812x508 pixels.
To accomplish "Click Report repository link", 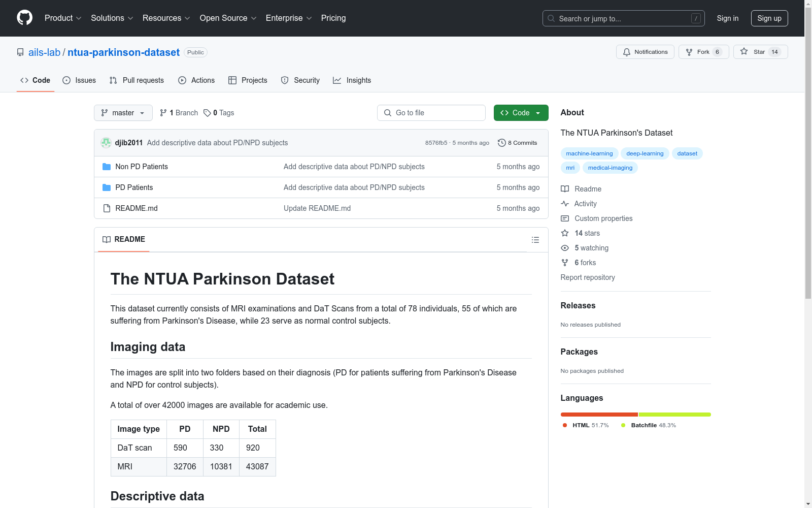I will (588, 277).
